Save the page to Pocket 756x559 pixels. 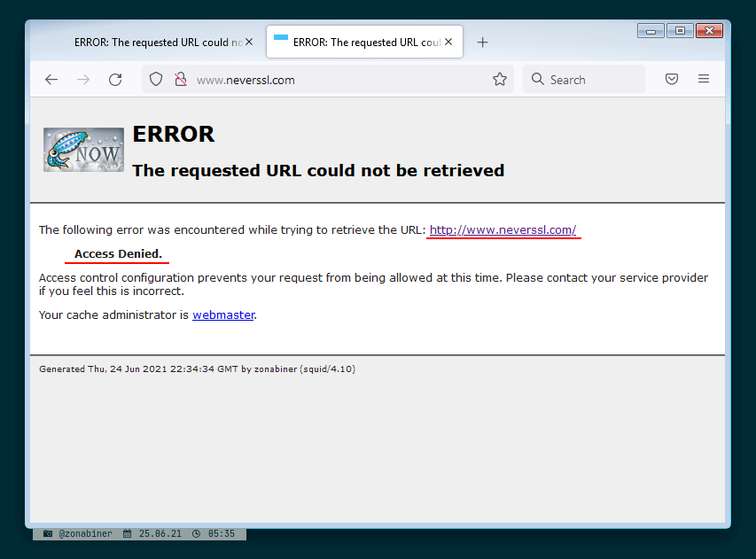coord(671,79)
